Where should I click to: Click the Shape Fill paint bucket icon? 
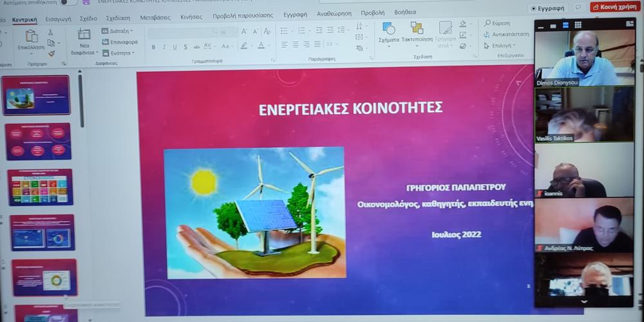tap(463, 24)
